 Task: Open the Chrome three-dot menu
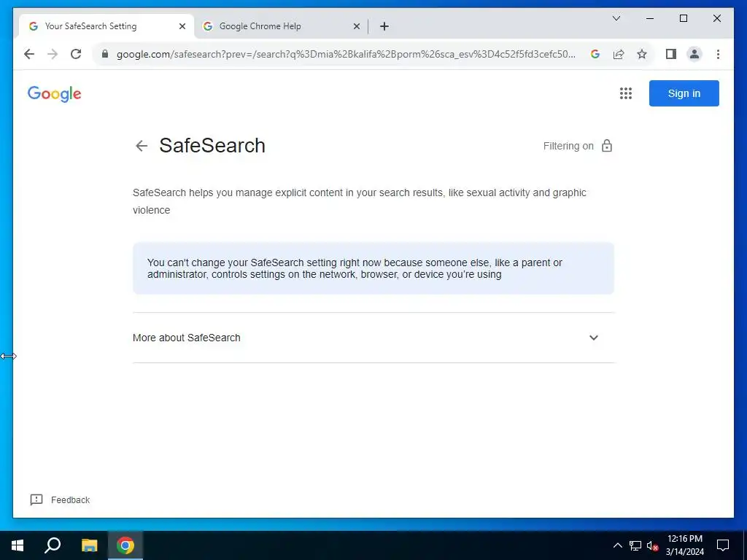pos(718,54)
